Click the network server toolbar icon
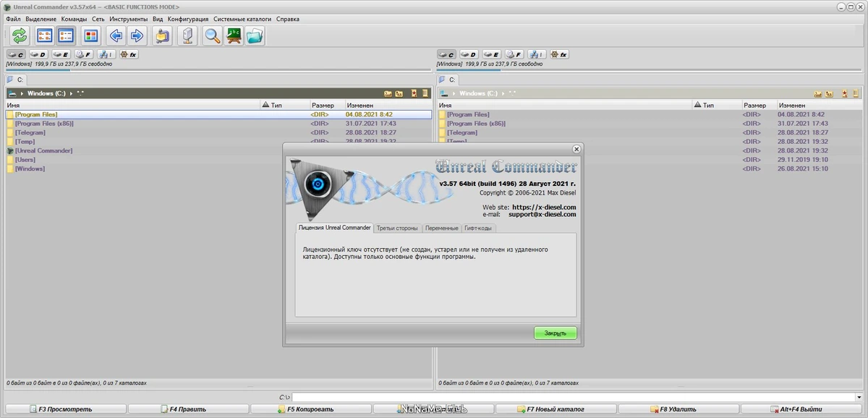The height and width of the screenshot is (418, 868). pos(187,35)
